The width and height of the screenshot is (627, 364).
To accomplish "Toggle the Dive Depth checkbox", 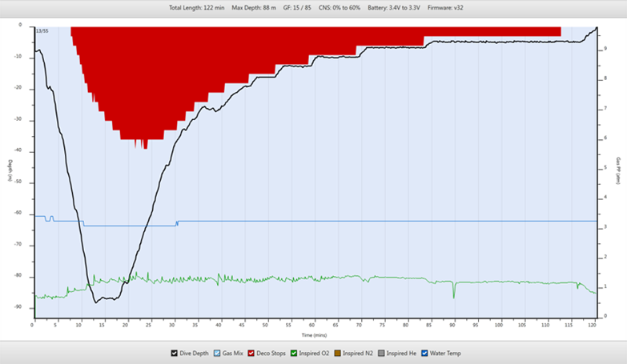I will tap(175, 353).
